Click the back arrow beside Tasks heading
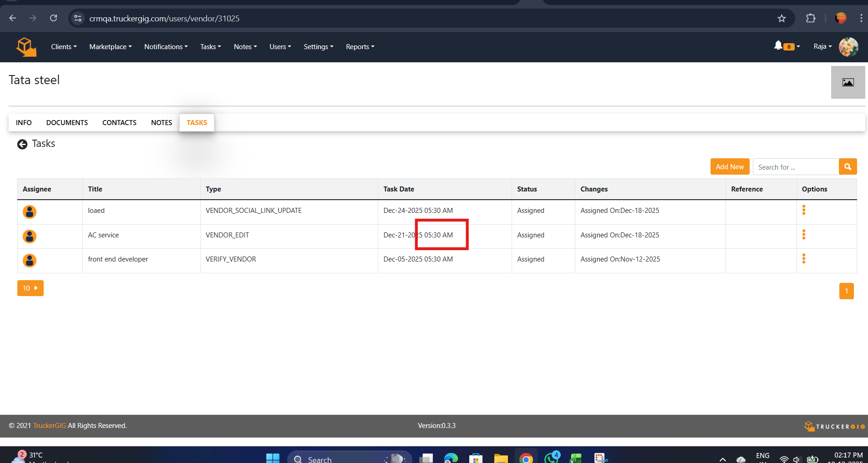Image resolution: width=868 pixels, height=463 pixels. pos(22,144)
